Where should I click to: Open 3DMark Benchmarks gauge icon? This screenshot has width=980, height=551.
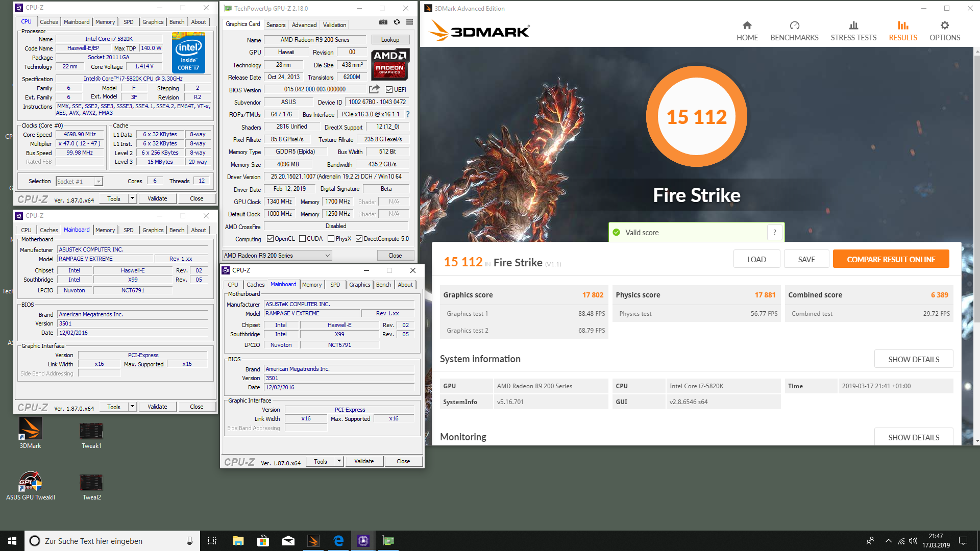794,25
